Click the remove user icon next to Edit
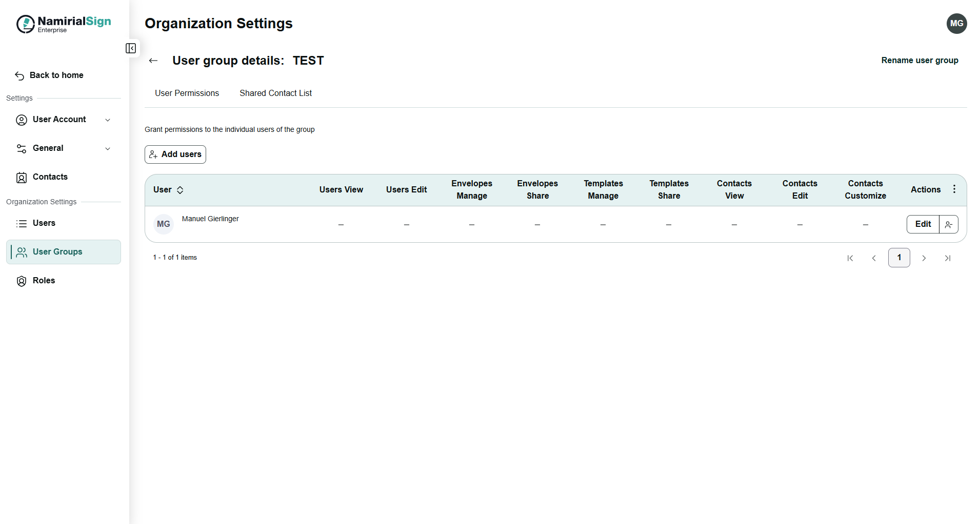Screen dimensions: 980x524 (x=948, y=224)
